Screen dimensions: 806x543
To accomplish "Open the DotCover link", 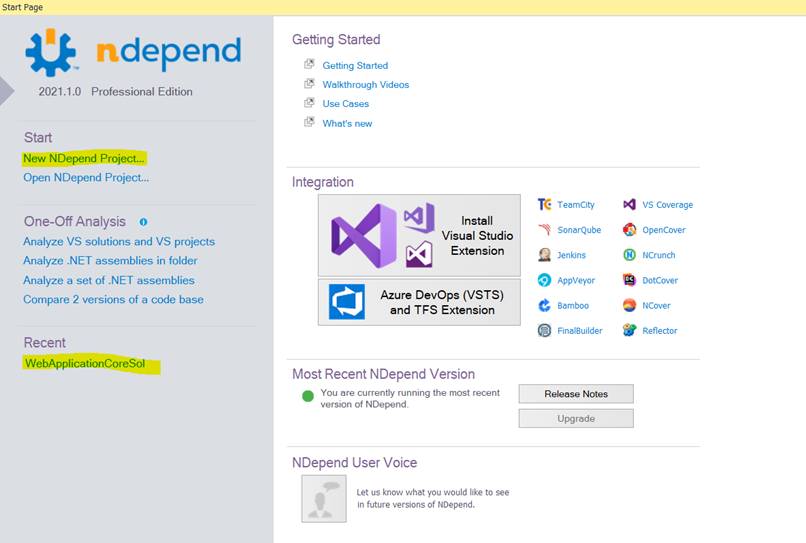I will pyautogui.click(x=660, y=280).
